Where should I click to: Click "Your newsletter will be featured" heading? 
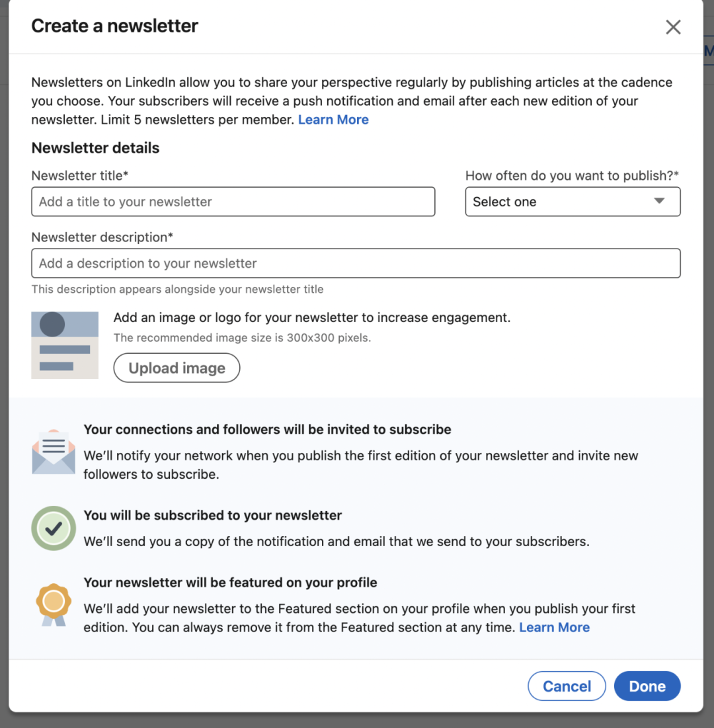(230, 583)
